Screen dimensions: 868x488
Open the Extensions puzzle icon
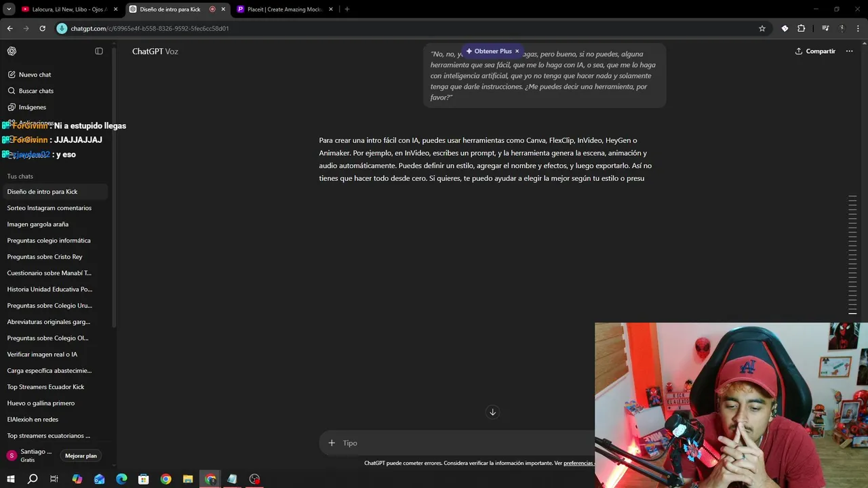(x=801, y=28)
